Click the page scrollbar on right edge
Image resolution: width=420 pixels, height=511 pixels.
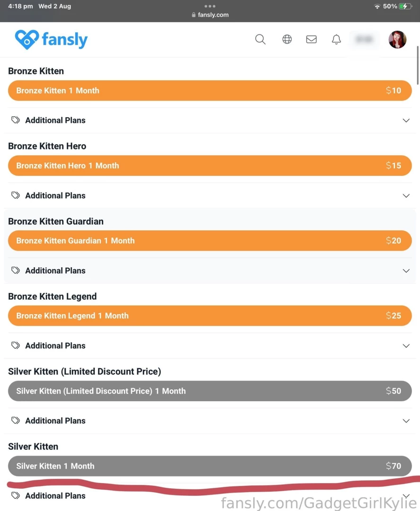[x=417, y=65]
